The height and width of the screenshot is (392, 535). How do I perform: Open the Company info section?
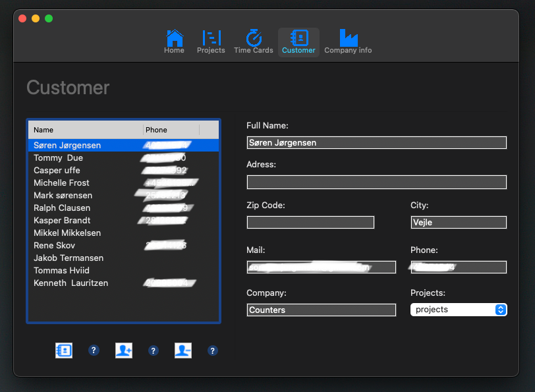(x=348, y=42)
